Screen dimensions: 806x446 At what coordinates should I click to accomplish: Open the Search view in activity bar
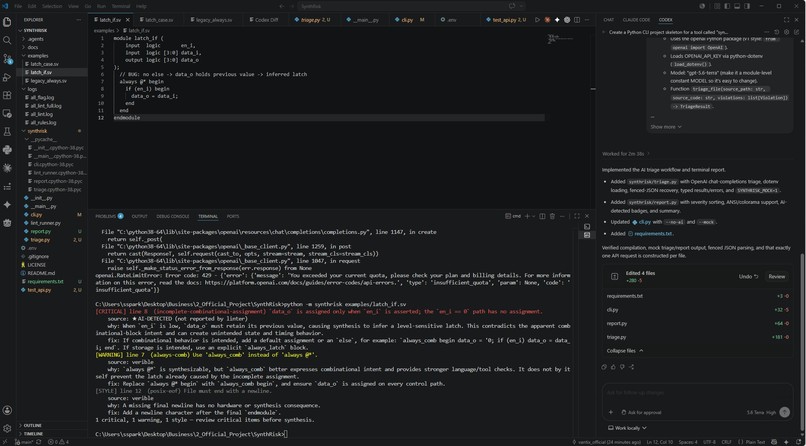[7, 40]
